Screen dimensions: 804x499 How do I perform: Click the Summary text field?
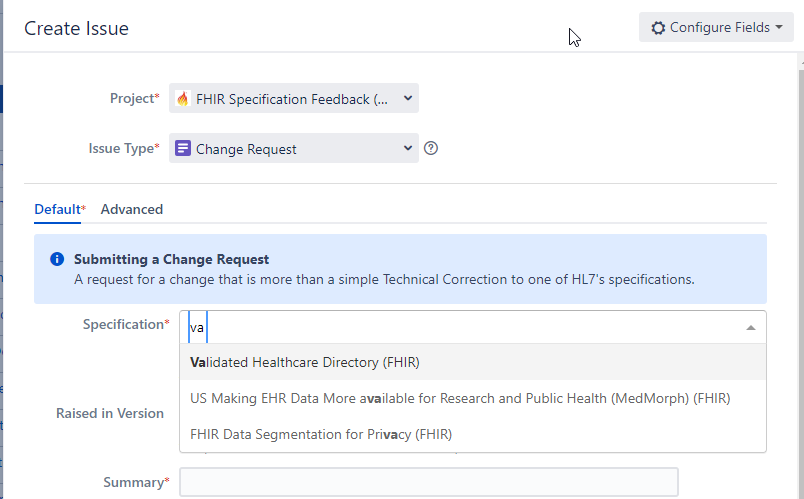coord(429,482)
